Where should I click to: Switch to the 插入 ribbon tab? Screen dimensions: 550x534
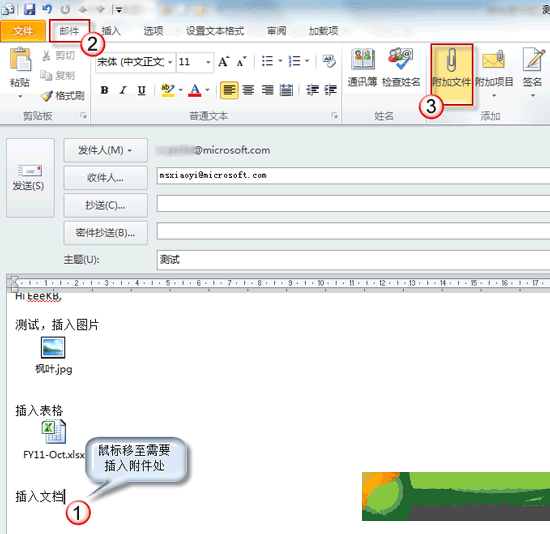[x=111, y=31]
